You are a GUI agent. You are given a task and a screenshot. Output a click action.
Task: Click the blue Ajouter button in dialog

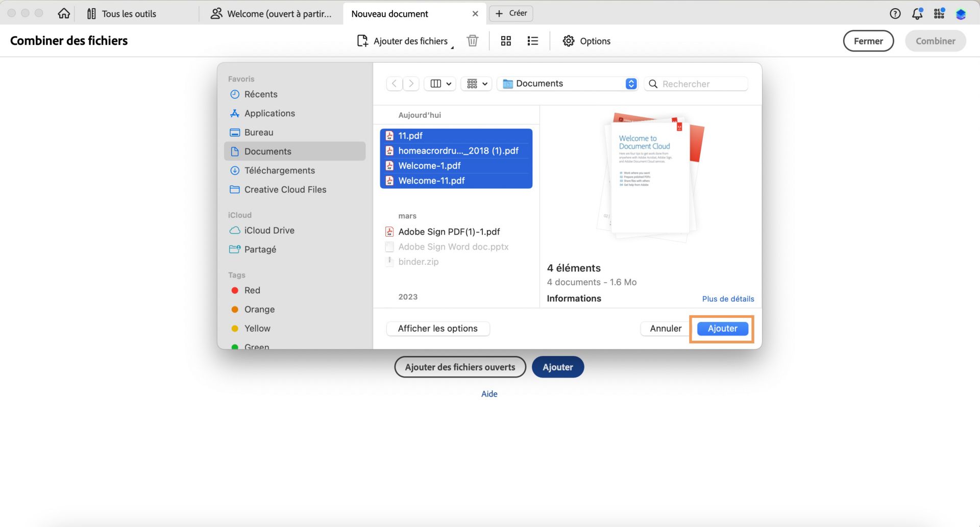point(722,329)
